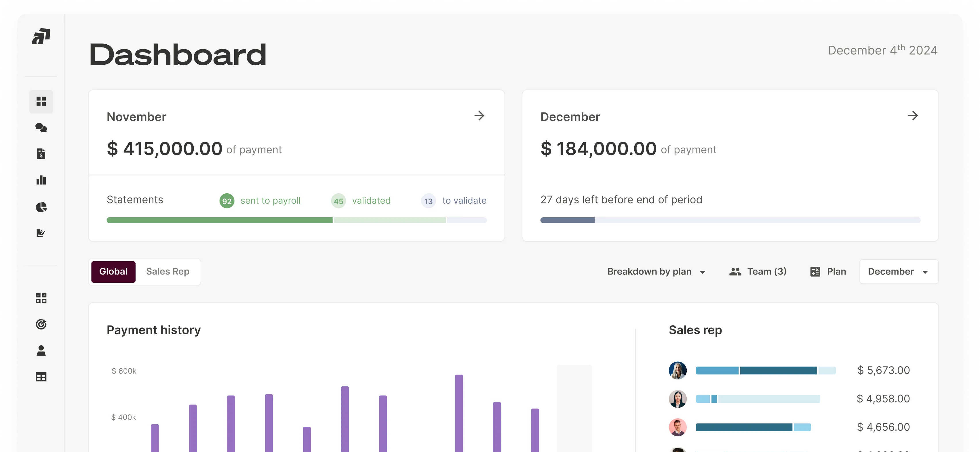Screen dimensions: 980x452
Task: Switch to Sales Rep view
Action: click(168, 271)
